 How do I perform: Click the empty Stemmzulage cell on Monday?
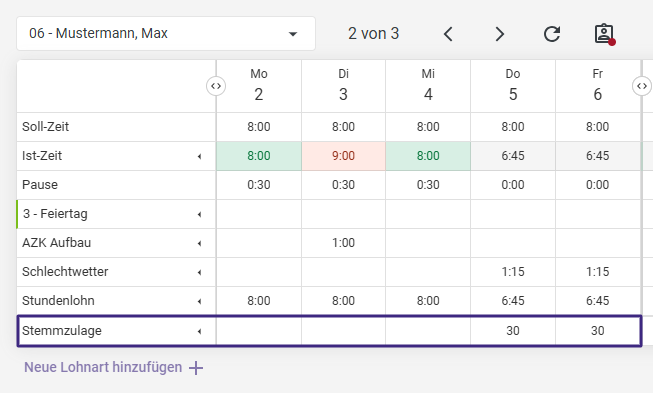click(259, 331)
